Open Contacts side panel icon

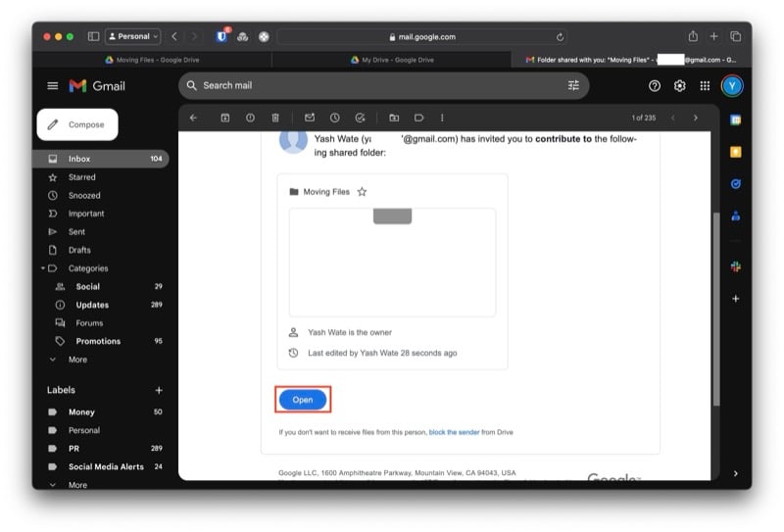pos(736,216)
